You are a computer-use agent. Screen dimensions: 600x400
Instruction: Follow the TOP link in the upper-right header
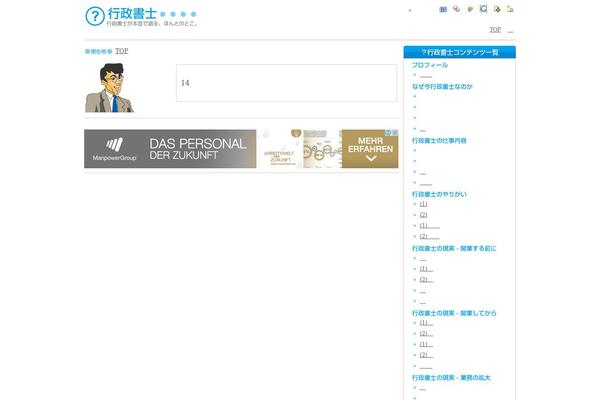495,29
